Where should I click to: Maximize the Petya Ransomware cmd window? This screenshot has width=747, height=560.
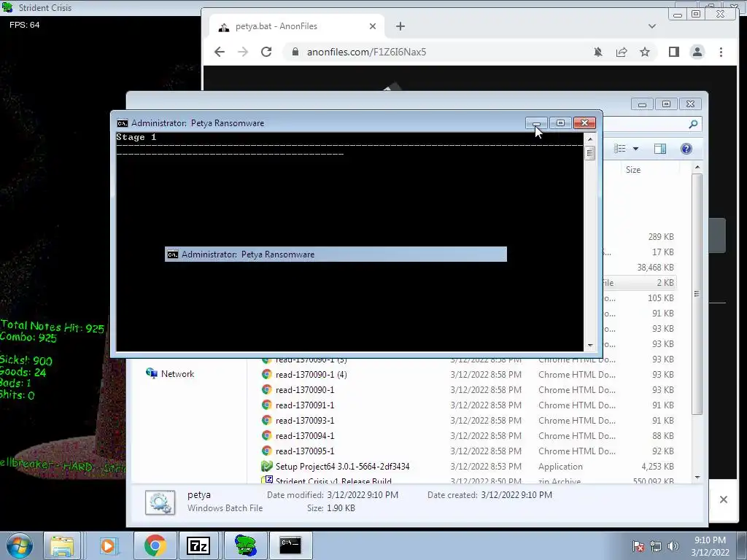pos(560,123)
